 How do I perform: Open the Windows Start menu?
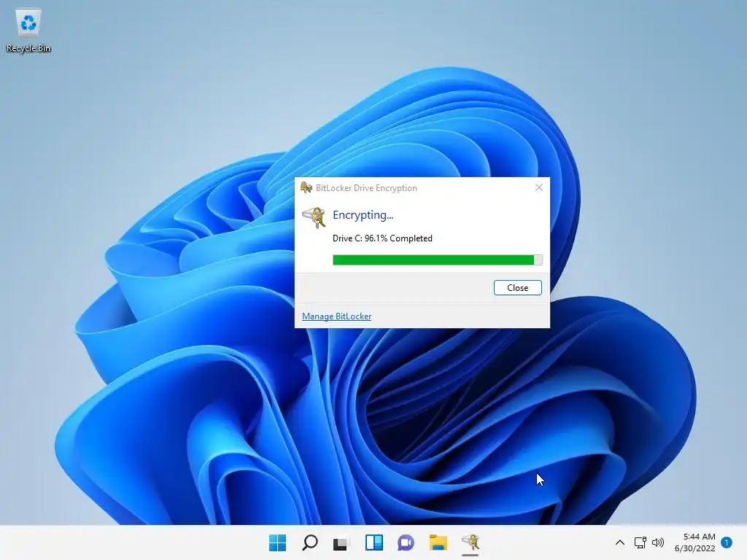(x=278, y=542)
